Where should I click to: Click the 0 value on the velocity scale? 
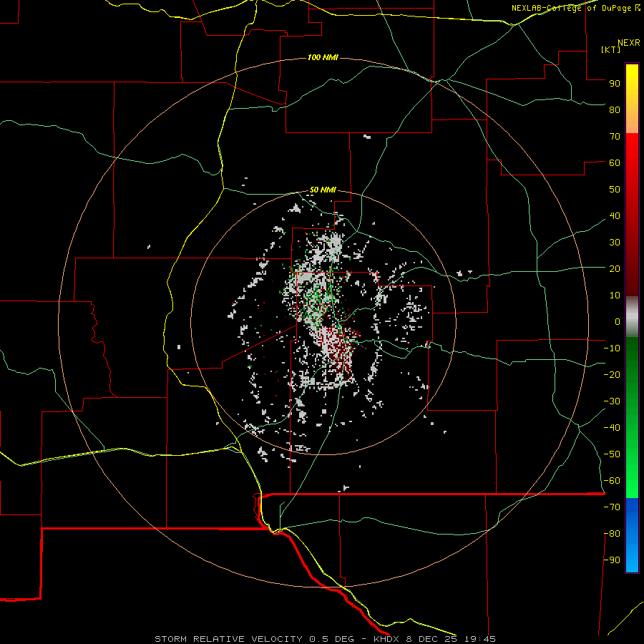(x=618, y=321)
